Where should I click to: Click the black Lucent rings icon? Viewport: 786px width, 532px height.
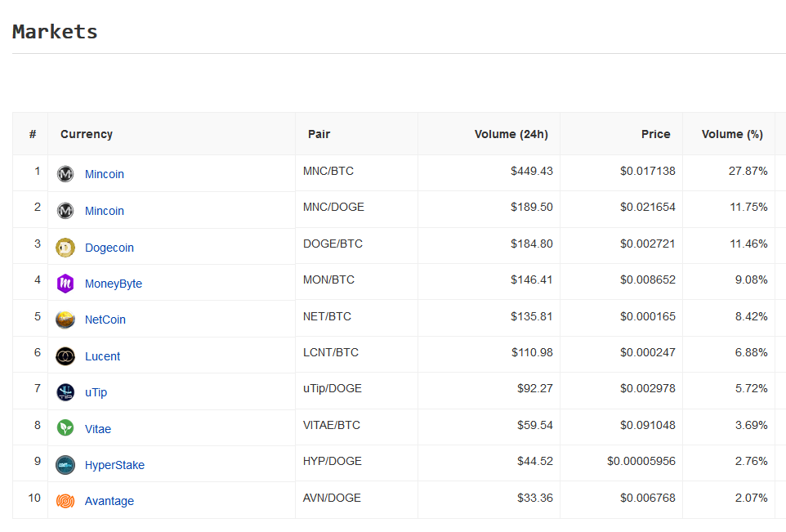pyautogui.click(x=65, y=356)
